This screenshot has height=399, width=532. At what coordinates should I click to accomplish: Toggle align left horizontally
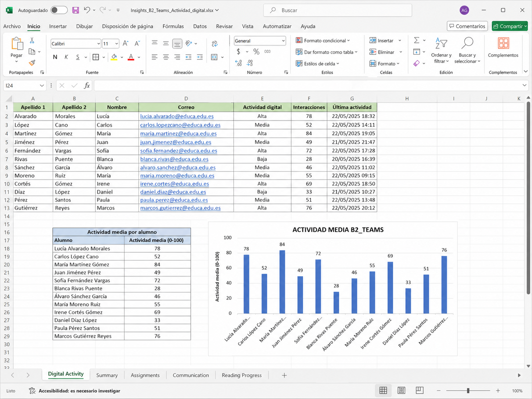[x=155, y=57]
